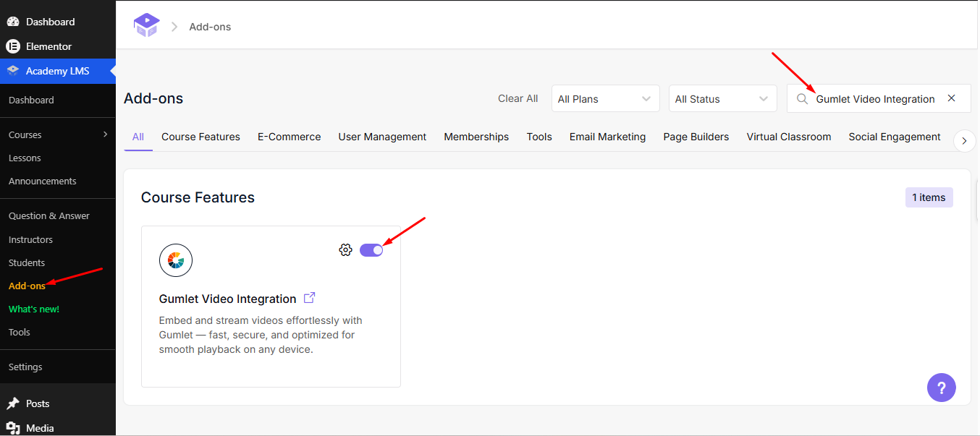Open Question & Answer in sidebar
Screen dimensions: 980x436
tap(49, 215)
